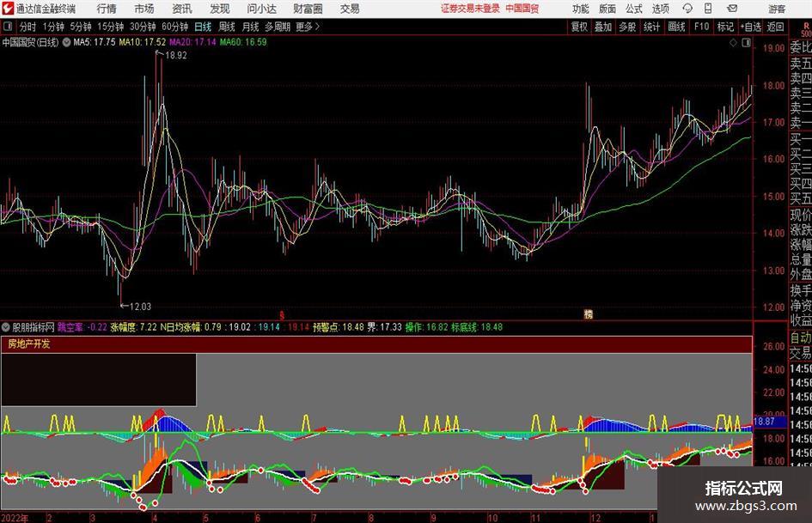This screenshot has width=812, height=523.
Task: Switch to the 60分钟 period tab
Action: tap(174, 27)
